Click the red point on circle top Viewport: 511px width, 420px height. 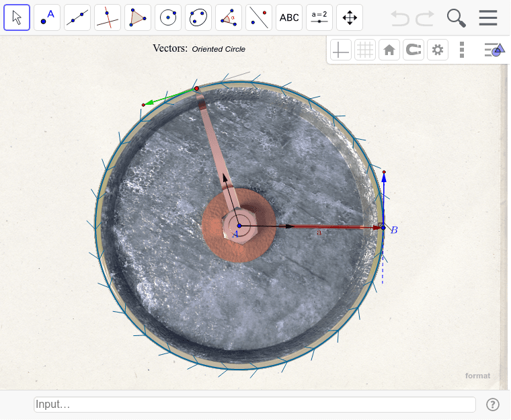click(196, 88)
